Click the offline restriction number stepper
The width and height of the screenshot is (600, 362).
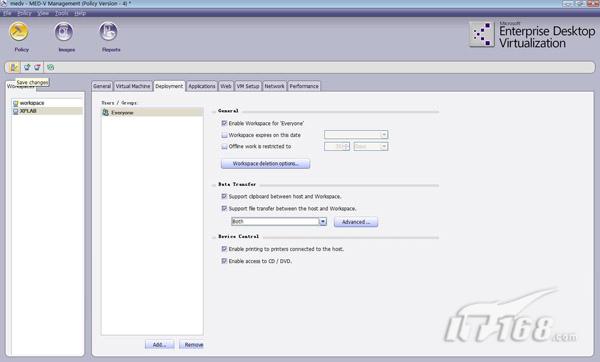pyautogui.click(x=346, y=147)
